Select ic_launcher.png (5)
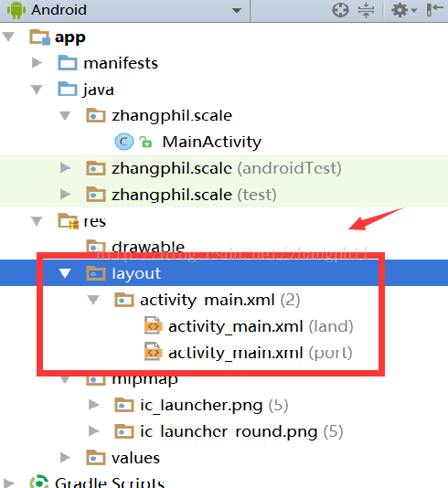448x488 pixels. [214, 405]
